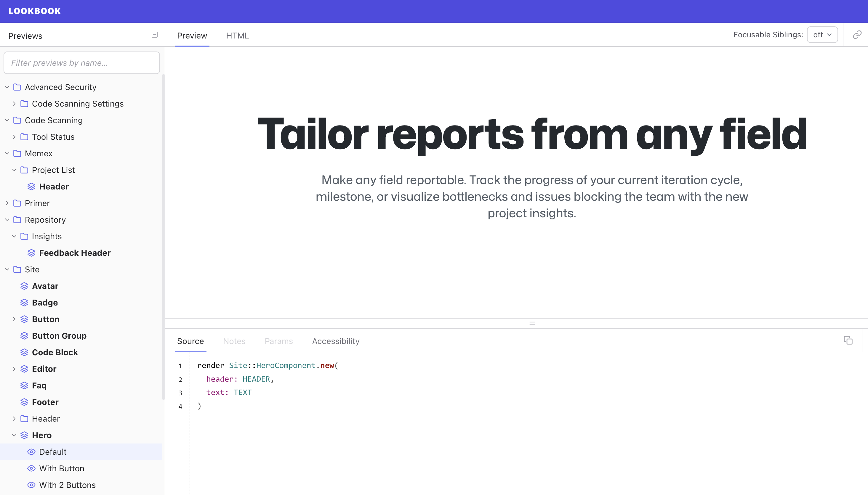Select the Params tab
868x495 pixels.
278,341
